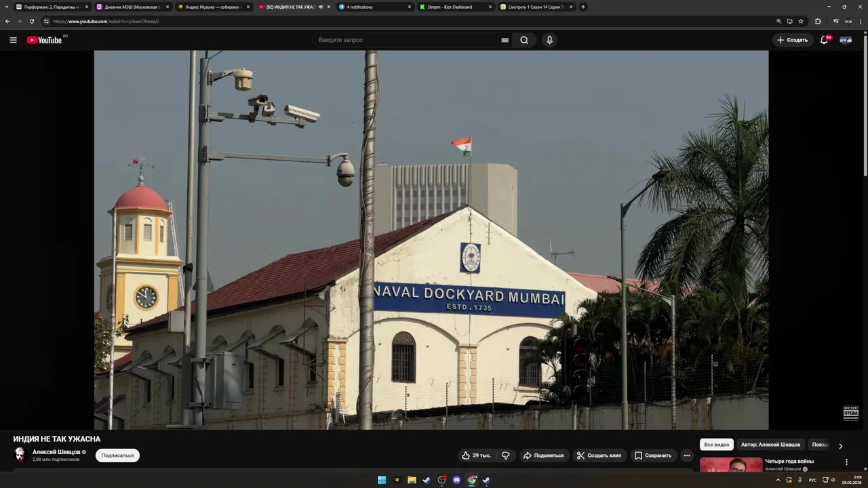Click Создать клип button

point(599,455)
